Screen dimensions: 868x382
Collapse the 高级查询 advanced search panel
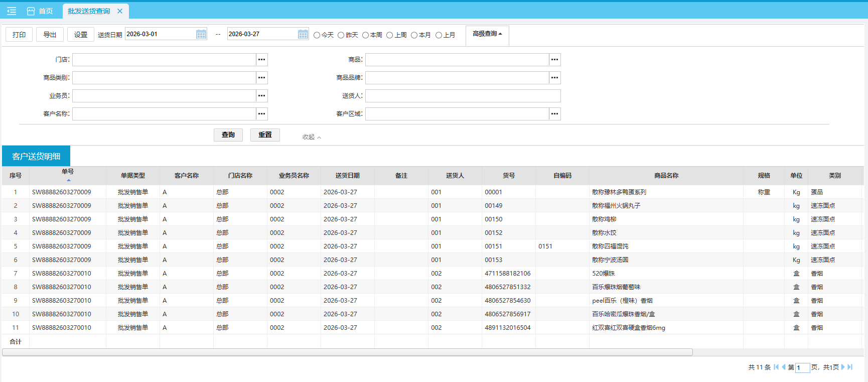(x=487, y=34)
